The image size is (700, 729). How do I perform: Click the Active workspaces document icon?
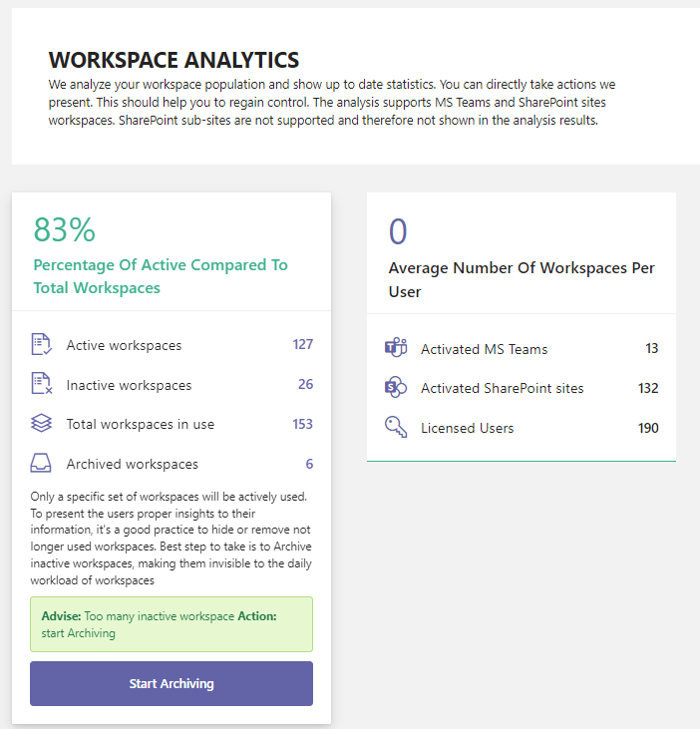point(41,344)
